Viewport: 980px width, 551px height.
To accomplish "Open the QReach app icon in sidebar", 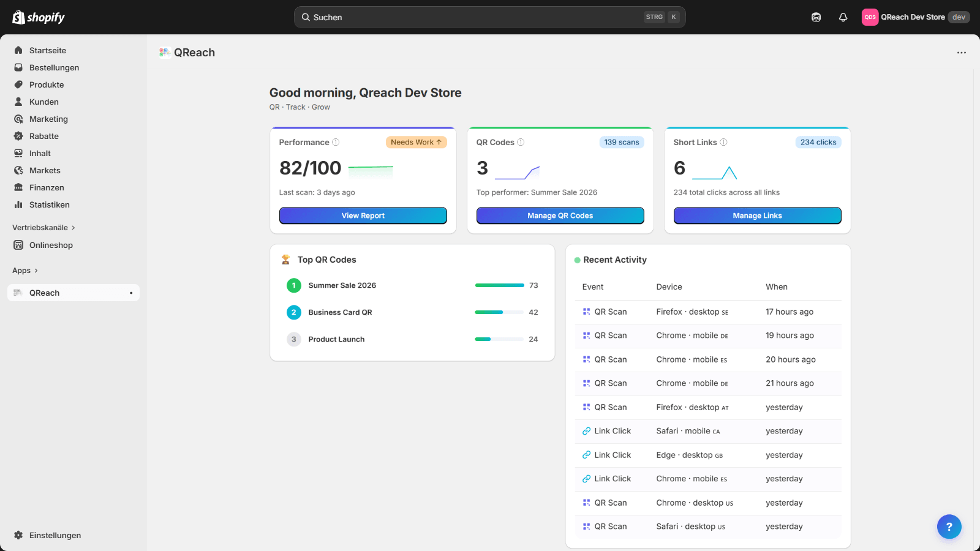I will pos(18,292).
